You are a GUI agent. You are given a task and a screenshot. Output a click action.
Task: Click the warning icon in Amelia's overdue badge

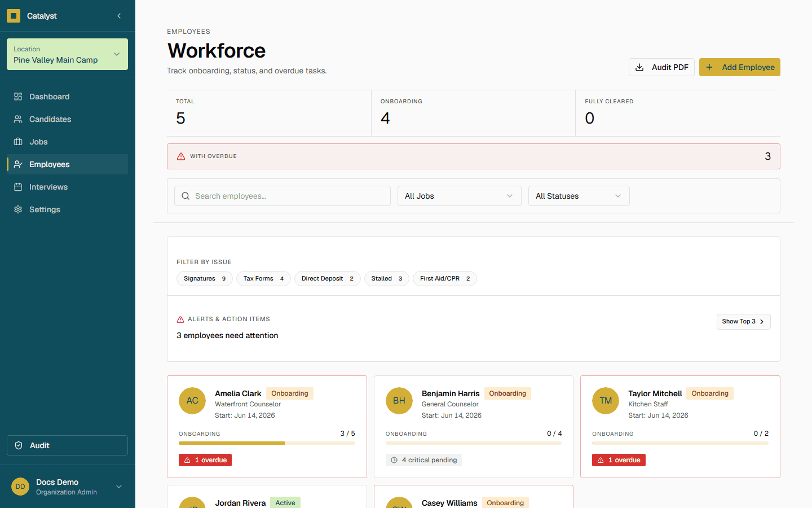[187, 460]
